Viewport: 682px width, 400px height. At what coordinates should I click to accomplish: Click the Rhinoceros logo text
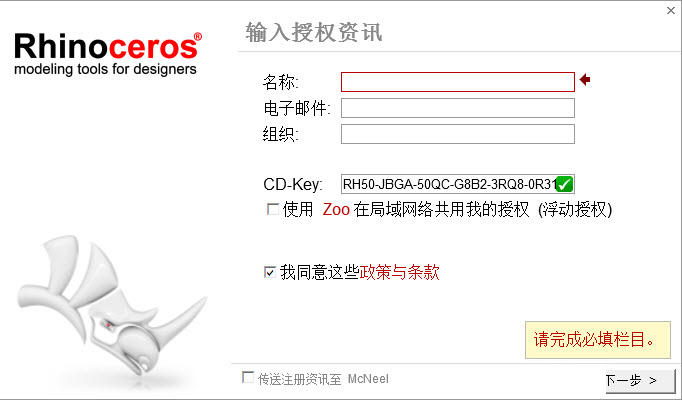pyautogui.click(x=108, y=46)
